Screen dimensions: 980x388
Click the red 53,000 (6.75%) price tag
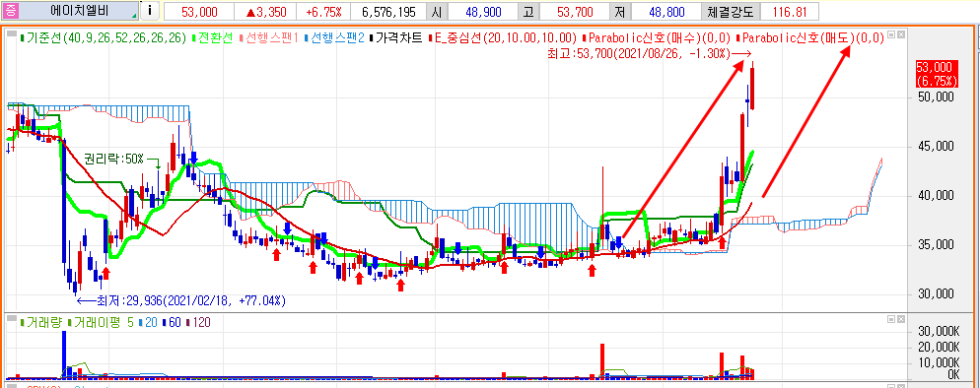tap(937, 74)
